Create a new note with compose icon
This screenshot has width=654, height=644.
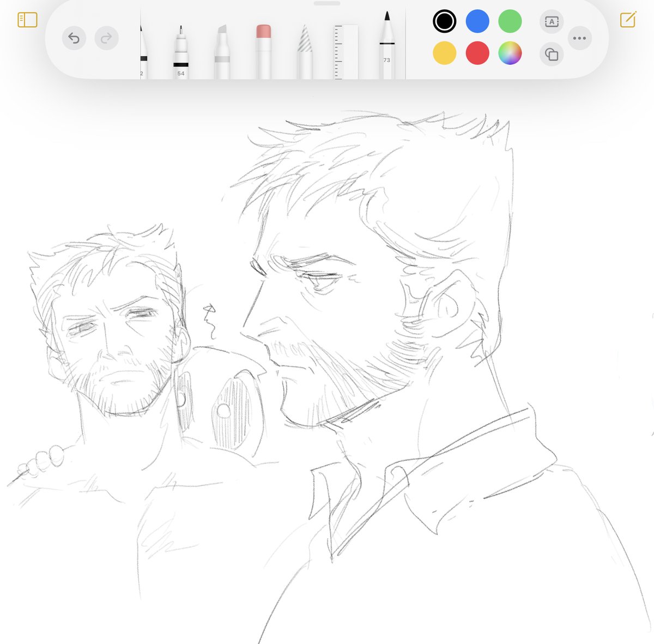tap(628, 20)
